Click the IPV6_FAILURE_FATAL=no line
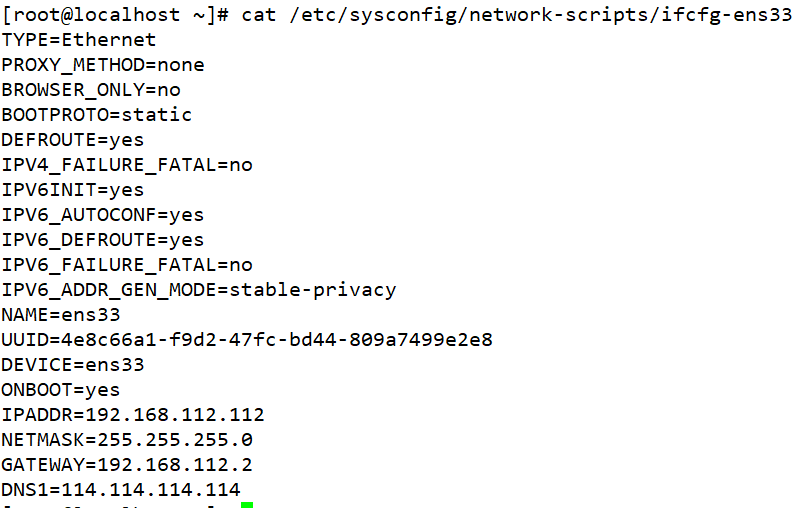 click(x=127, y=265)
